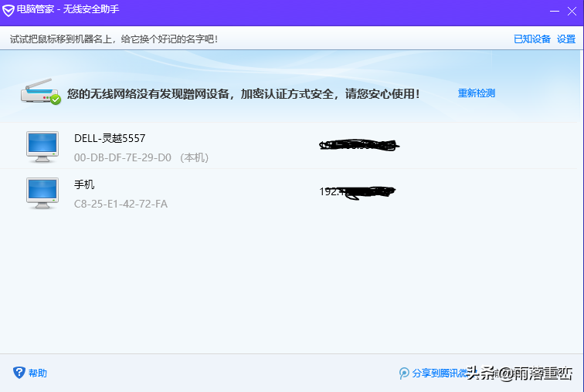This screenshot has width=584, height=392.
Task: Open the 设置 settings link
Action: coord(566,39)
